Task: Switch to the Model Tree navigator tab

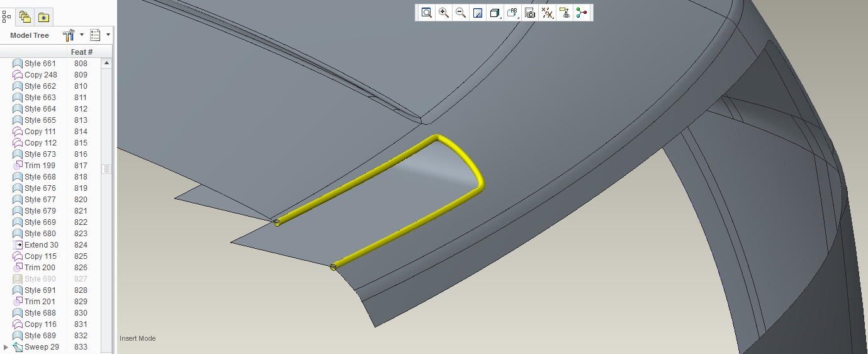Action: [x=7, y=17]
